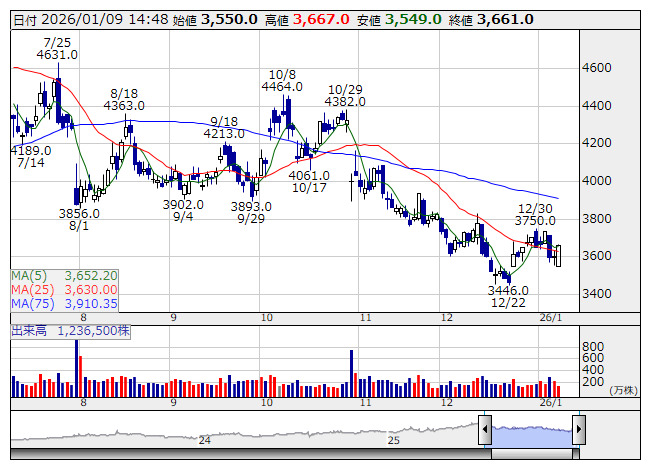
Task: Click the scrollbar track left of thumb
Action: point(251,453)
